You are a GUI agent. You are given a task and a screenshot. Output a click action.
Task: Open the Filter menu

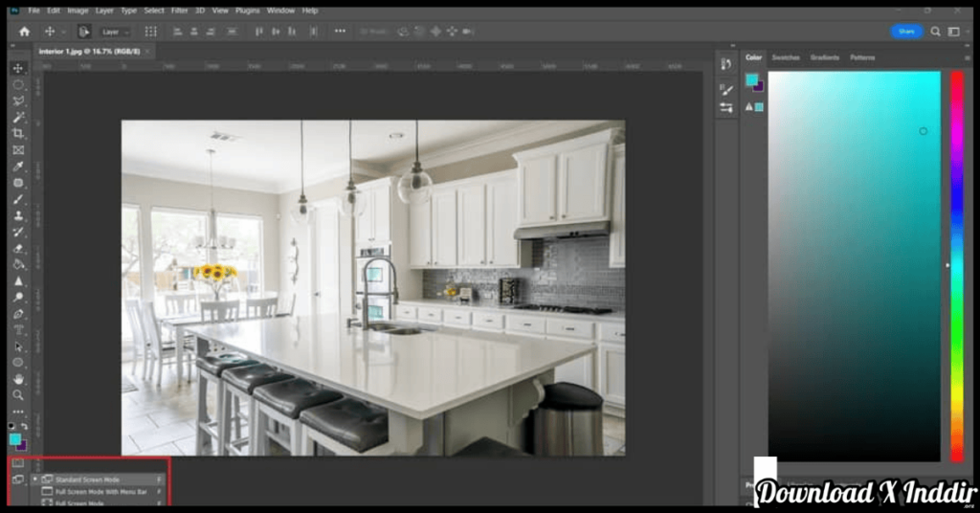tap(179, 11)
